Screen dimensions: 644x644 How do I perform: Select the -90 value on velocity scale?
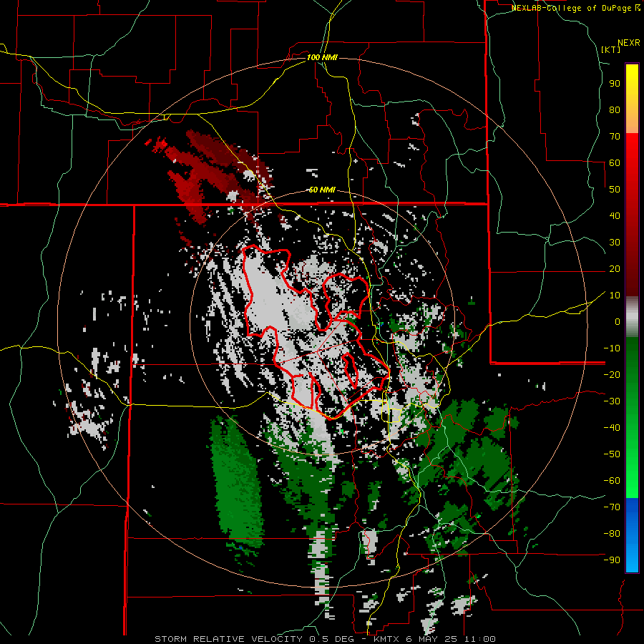pos(612,560)
